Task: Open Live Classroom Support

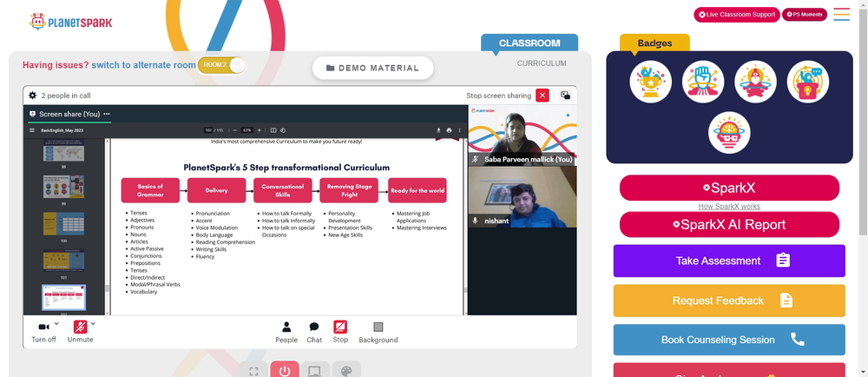Action: (737, 15)
